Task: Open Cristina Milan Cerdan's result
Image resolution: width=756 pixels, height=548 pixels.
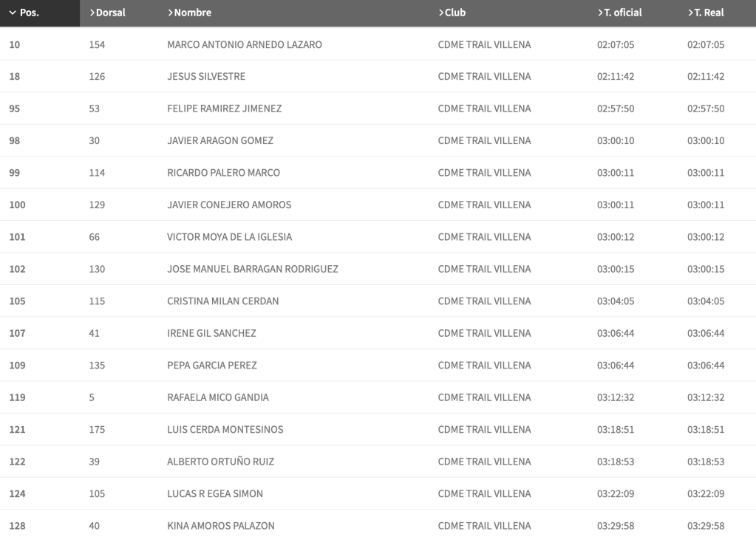Action: [x=222, y=301]
